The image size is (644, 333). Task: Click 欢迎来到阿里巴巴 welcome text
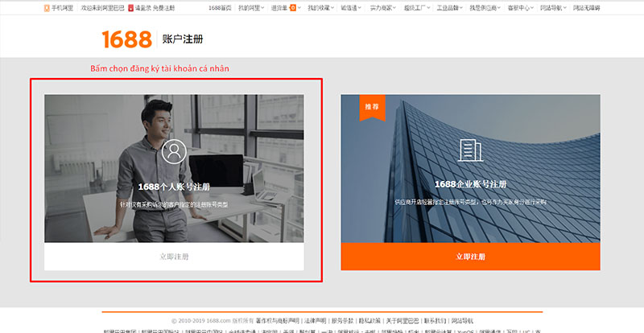pos(103,8)
